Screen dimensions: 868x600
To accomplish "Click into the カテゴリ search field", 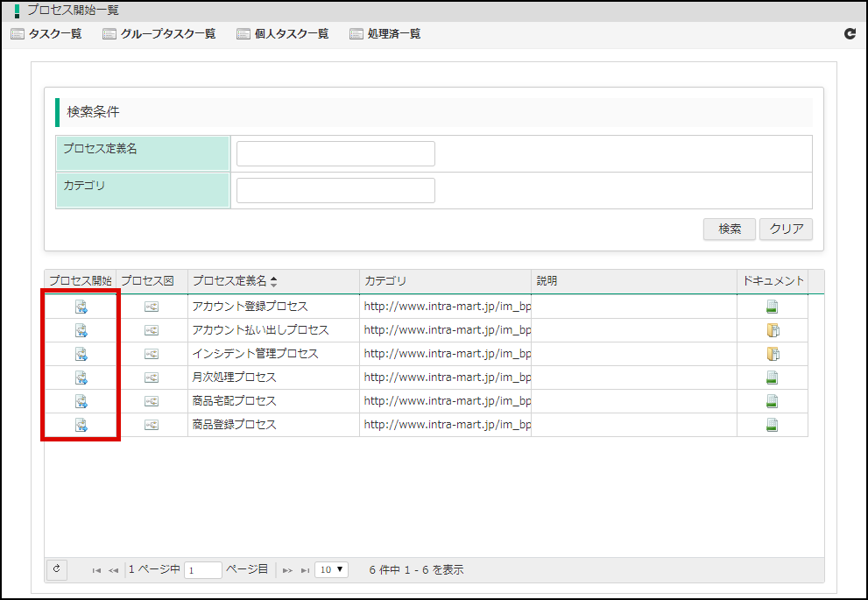I will pos(335,190).
